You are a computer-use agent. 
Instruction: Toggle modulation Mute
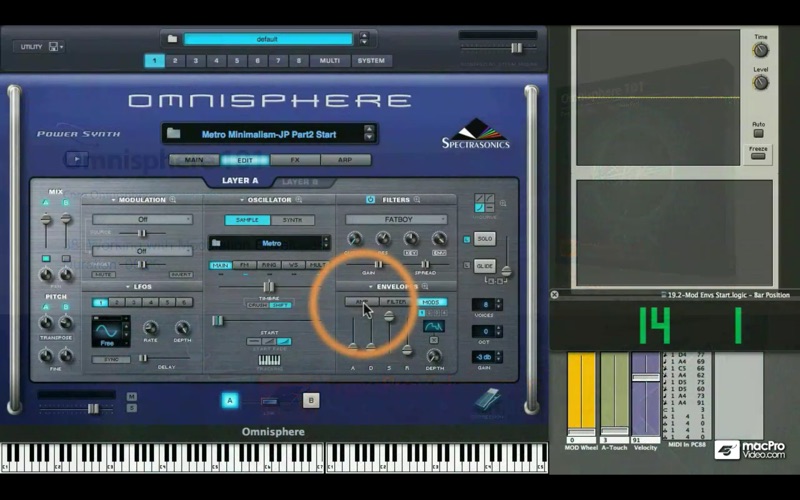(104, 274)
